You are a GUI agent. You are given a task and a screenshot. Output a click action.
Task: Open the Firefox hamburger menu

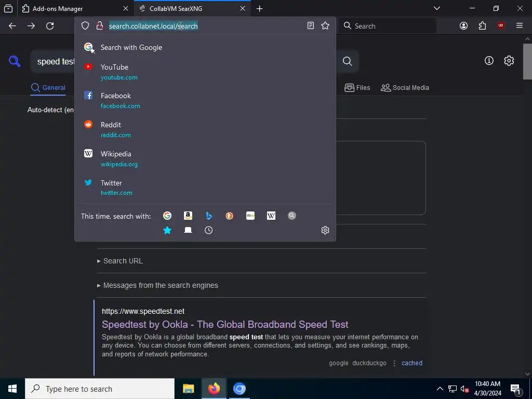(x=520, y=26)
